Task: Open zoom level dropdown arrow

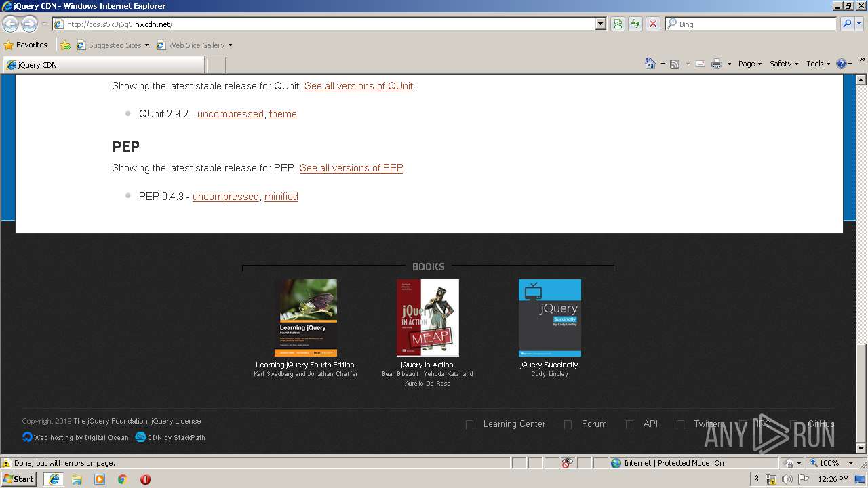Action: point(850,463)
